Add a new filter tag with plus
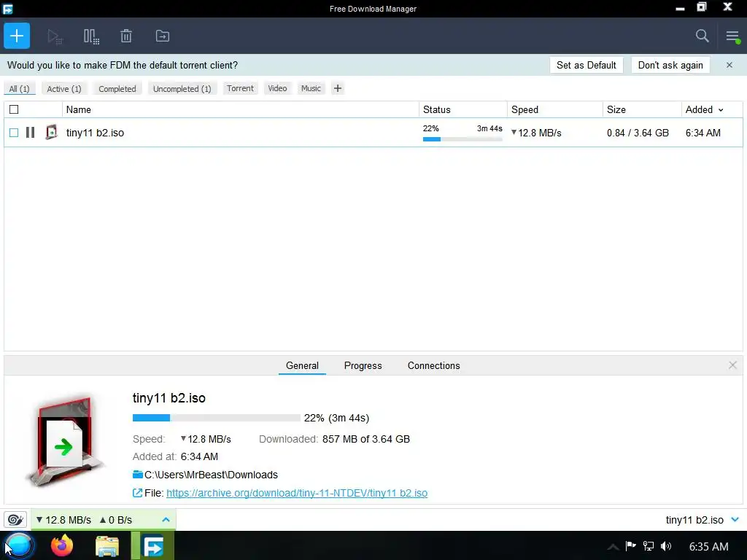The height and width of the screenshot is (560, 747). (337, 88)
